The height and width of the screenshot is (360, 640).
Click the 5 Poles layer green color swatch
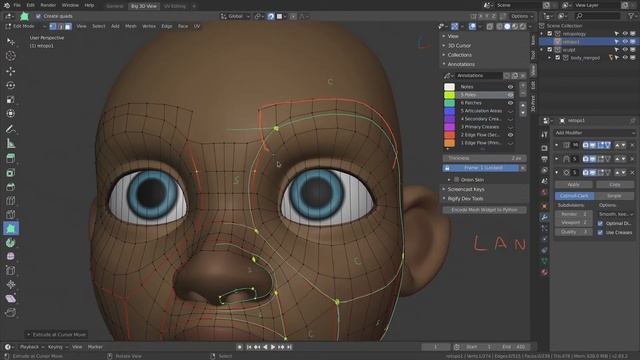(449, 95)
